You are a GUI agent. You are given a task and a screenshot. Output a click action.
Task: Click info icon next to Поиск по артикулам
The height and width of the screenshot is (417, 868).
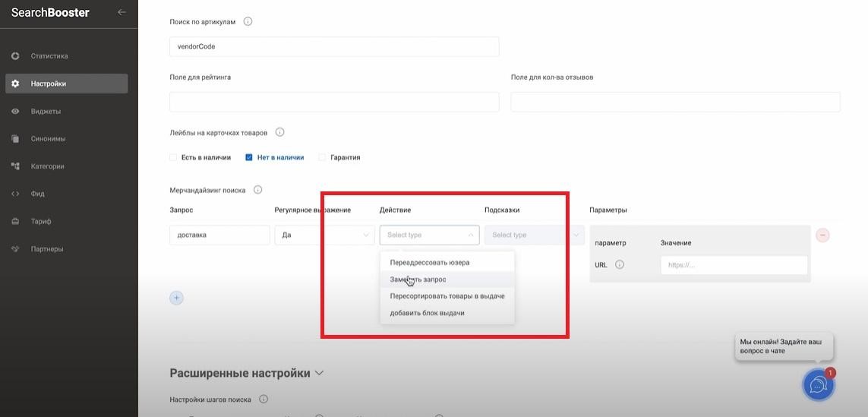point(248,21)
